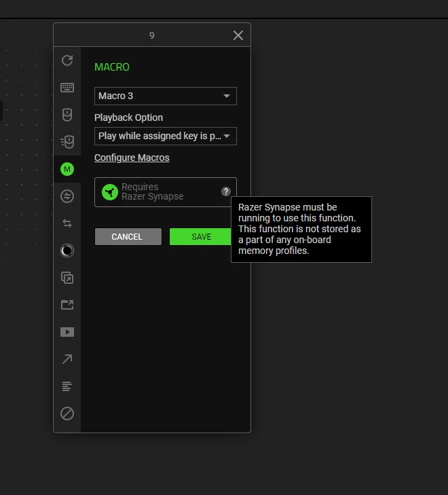
Task: Click the Requires Razer Synapse text
Action: (152, 191)
